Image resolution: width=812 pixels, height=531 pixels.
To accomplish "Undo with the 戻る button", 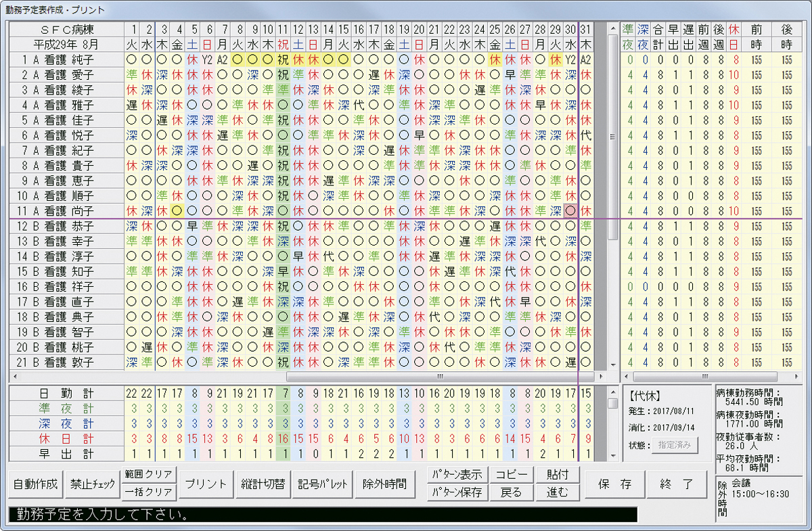I will click(x=511, y=492).
